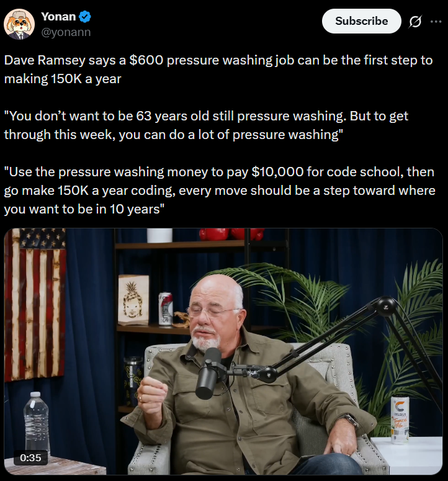The width and height of the screenshot is (448, 481).
Task: Click the blue verified checkmark badge
Action: click(85, 17)
